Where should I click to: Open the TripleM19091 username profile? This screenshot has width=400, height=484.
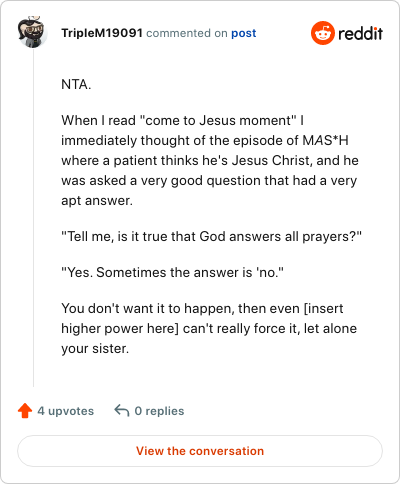click(102, 33)
